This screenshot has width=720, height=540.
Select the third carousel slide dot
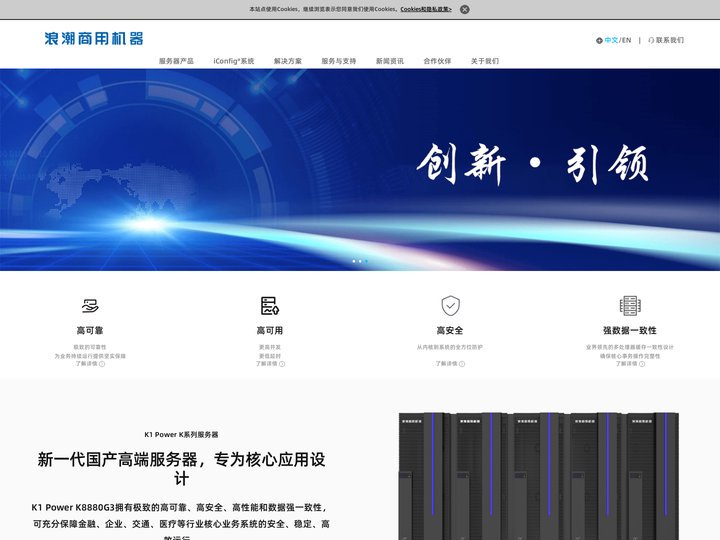pyautogui.click(x=366, y=261)
